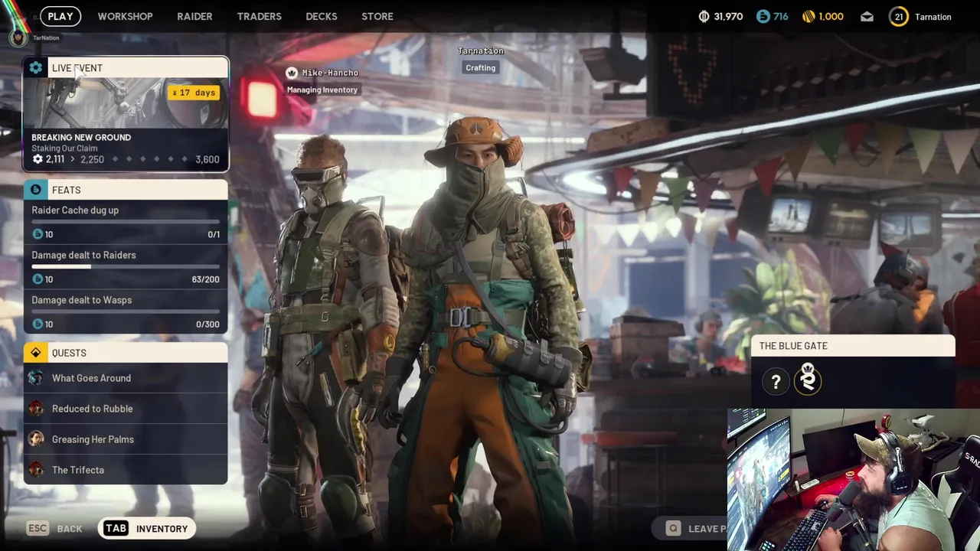Screen dimensions: 980x551
Task: Click the Live Event gear icon
Action: (x=35, y=67)
